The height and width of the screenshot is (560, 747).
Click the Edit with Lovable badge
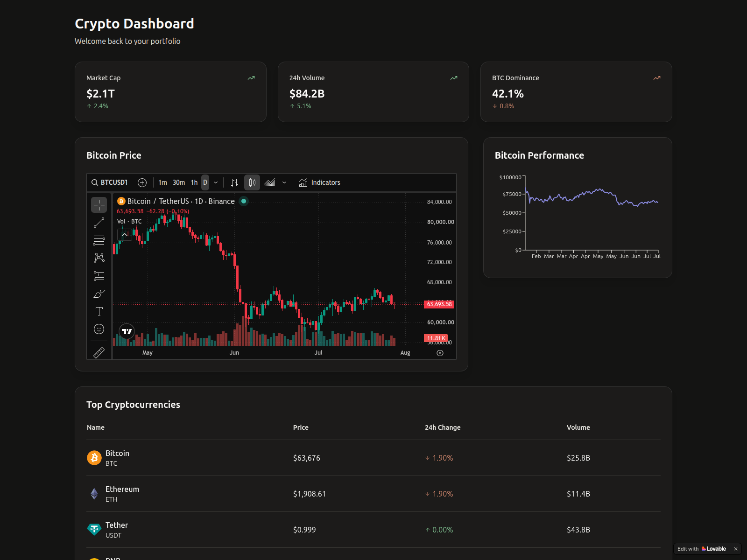(702, 549)
